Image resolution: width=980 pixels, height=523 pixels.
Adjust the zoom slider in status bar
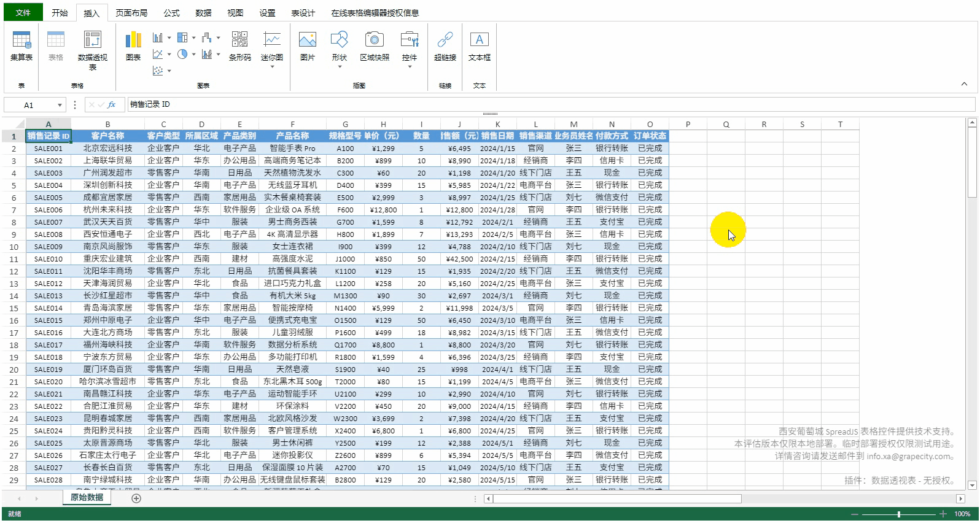898,514
